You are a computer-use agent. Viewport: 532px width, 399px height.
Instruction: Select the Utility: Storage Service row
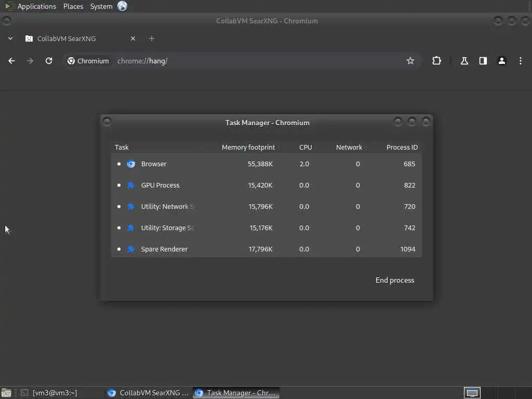[267, 228]
